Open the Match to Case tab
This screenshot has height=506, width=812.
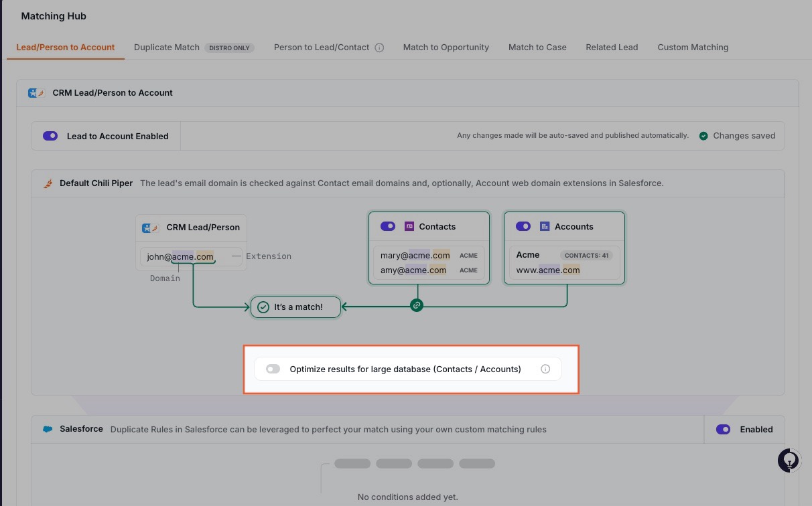537,48
